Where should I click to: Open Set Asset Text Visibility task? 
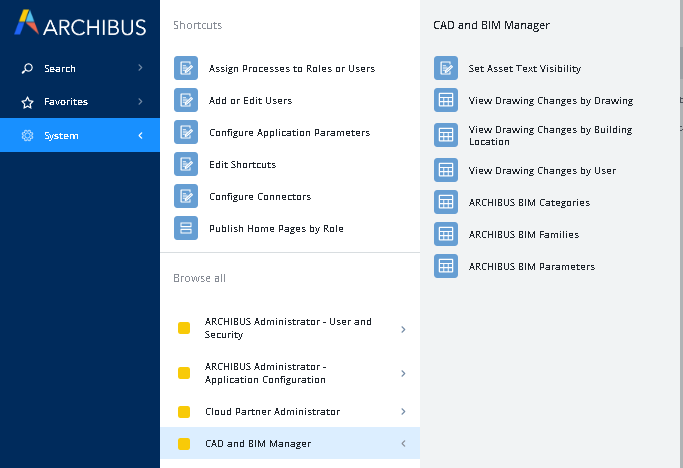click(525, 68)
